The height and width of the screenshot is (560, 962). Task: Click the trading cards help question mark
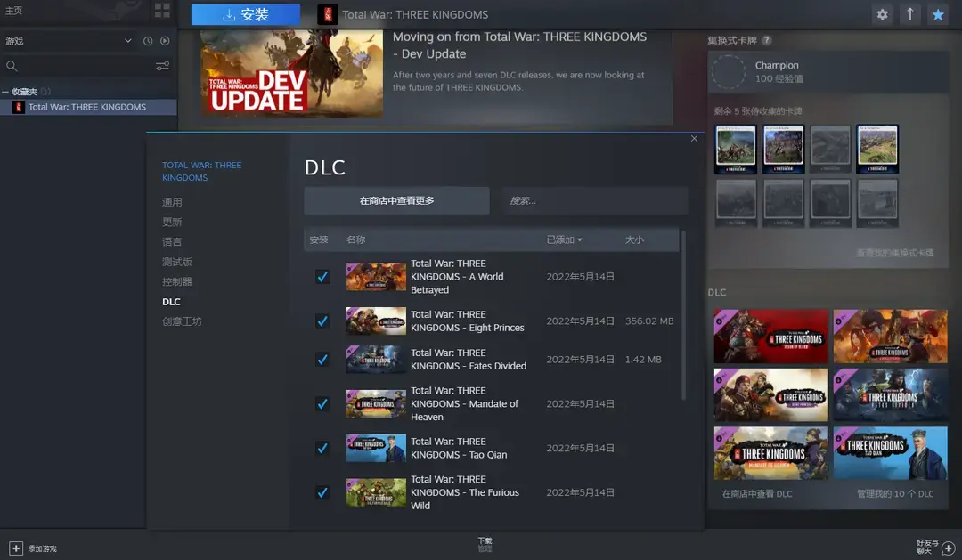767,40
